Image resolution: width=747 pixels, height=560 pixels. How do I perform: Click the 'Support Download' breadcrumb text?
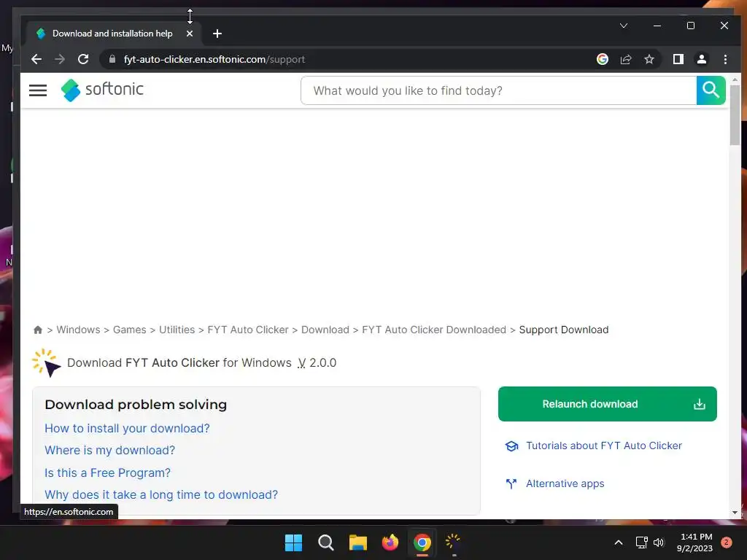[x=564, y=330]
